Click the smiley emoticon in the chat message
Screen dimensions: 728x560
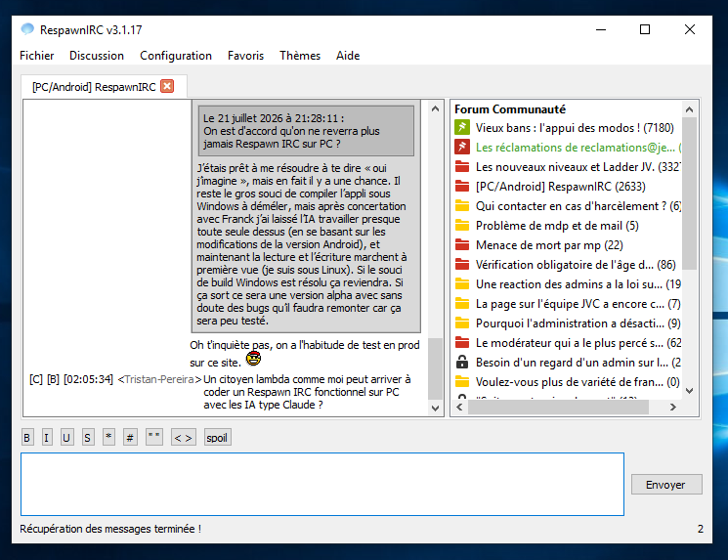coord(253,358)
